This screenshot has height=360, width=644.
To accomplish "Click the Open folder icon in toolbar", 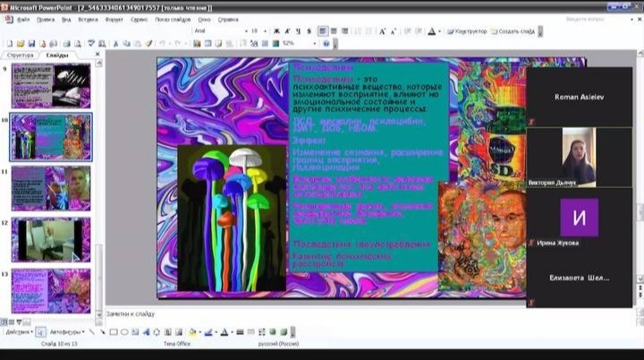I will (18, 43).
